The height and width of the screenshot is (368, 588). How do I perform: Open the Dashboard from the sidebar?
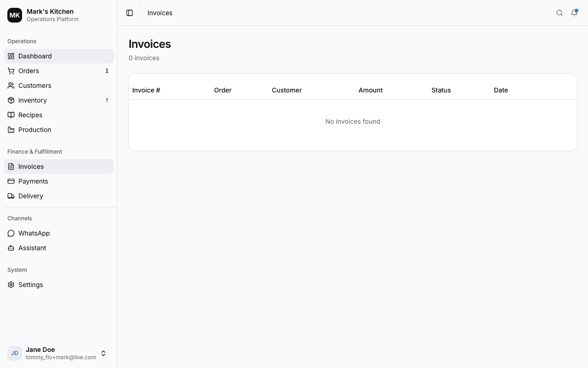[x=35, y=56]
